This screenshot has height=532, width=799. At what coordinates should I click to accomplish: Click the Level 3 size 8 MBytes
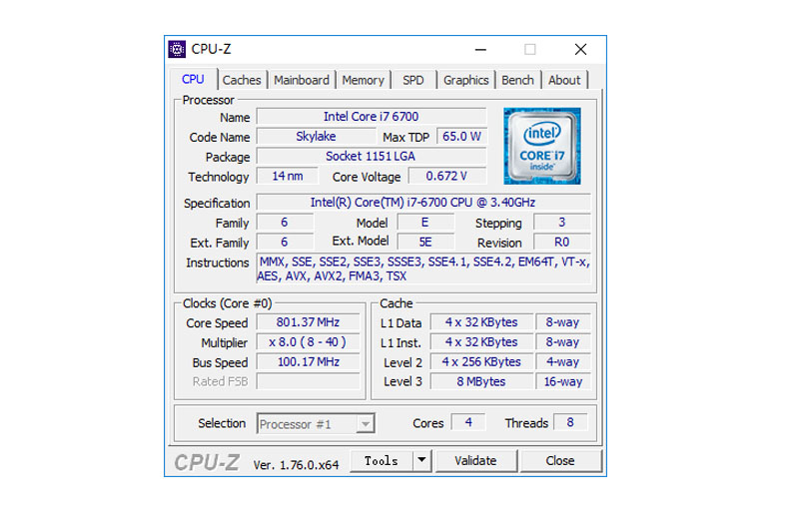pos(481,382)
